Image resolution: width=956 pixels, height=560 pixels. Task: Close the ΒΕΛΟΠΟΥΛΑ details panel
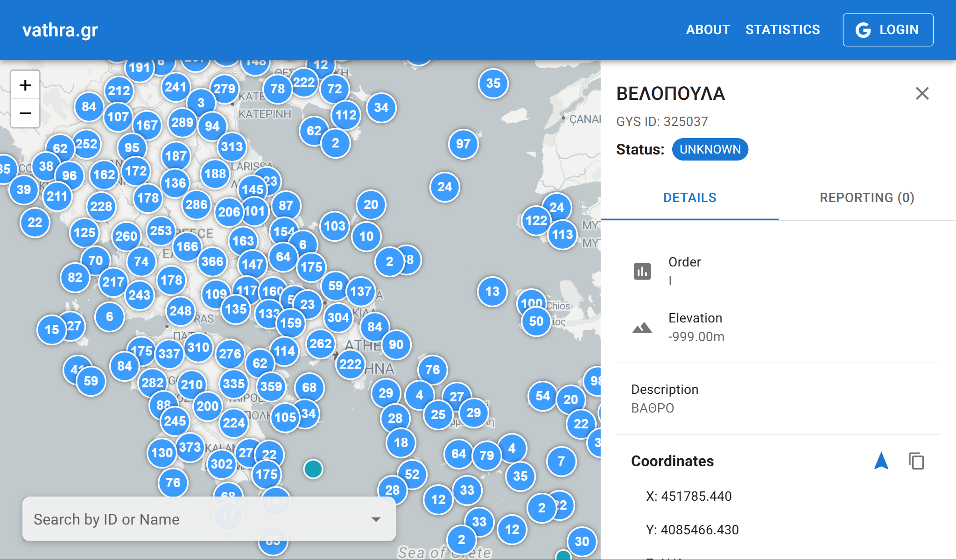pos(922,93)
